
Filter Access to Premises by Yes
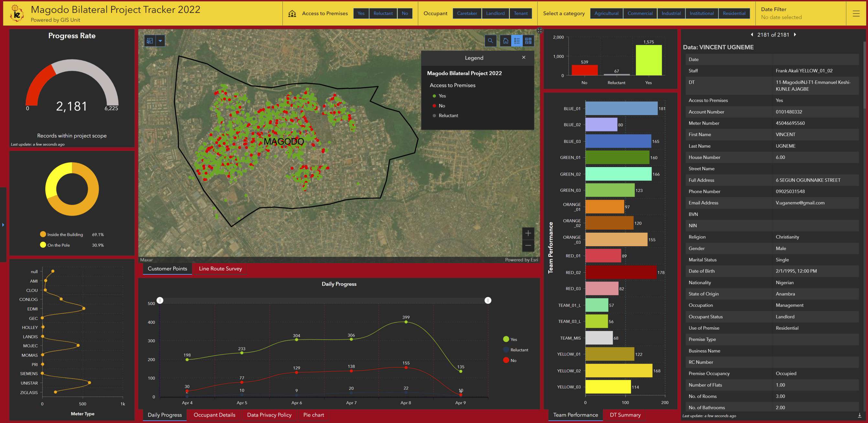pyautogui.click(x=361, y=14)
